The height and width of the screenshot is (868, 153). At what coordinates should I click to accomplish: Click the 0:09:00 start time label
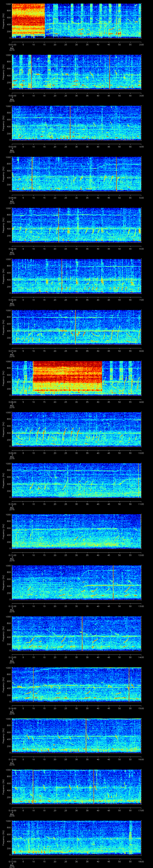point(12,453)
